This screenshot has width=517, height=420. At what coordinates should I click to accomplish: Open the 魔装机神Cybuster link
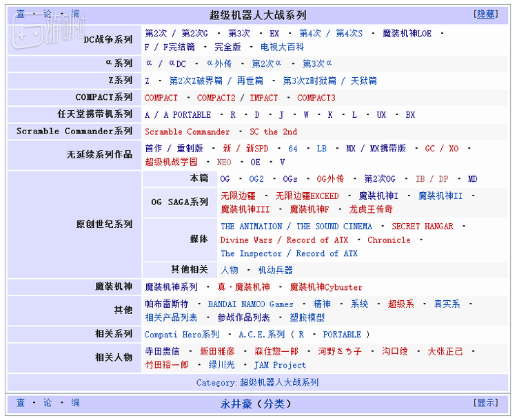(x=325, y=287)
